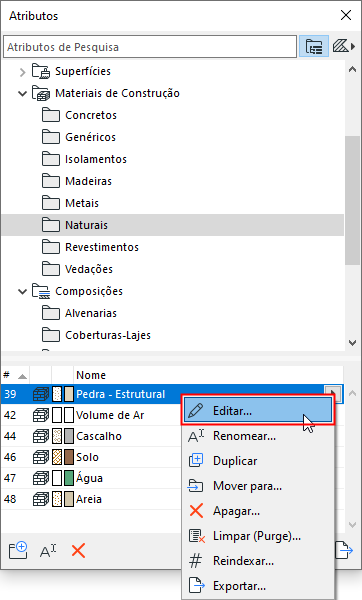Open the Genéricos folder

[x=90, y=137]
